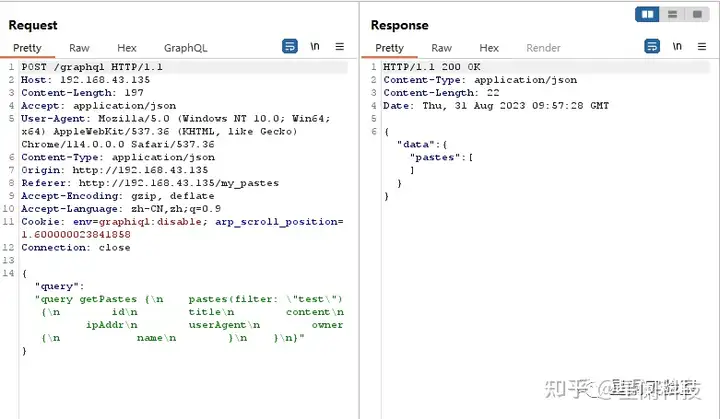720x419 pixels.
Task: Click 'Connection: close' header
Action: pos(76,247)
